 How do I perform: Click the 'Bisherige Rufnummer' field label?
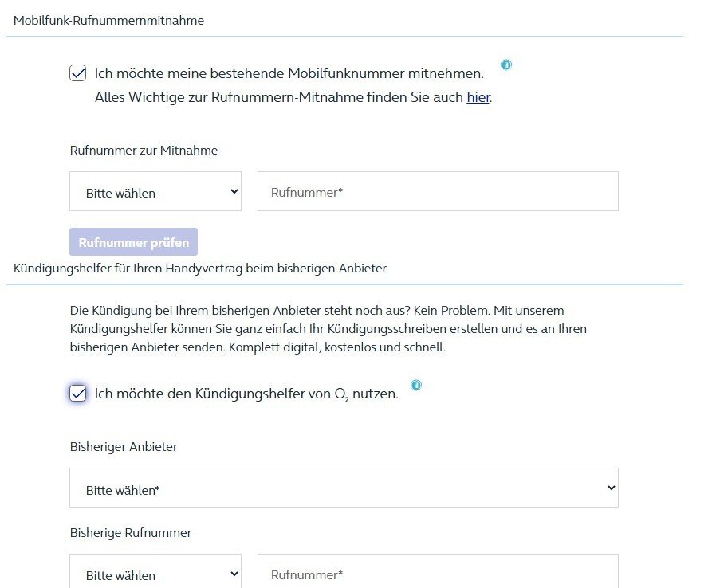point(131,533)
